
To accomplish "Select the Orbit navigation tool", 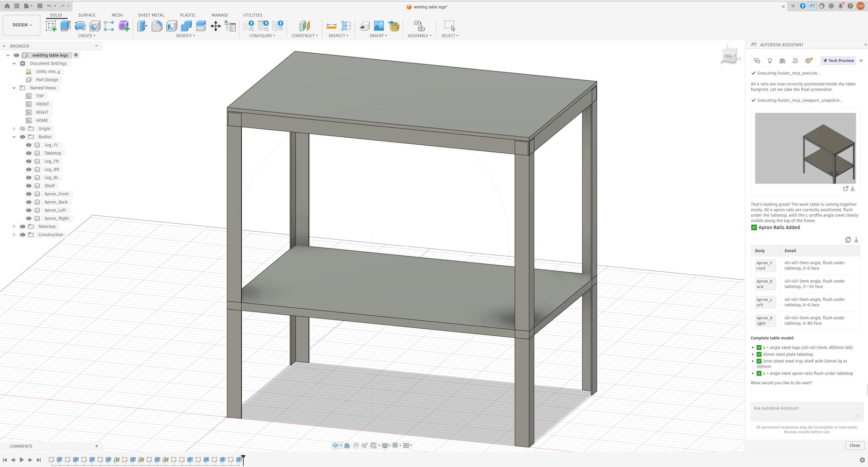I will (x=335, y=446).
